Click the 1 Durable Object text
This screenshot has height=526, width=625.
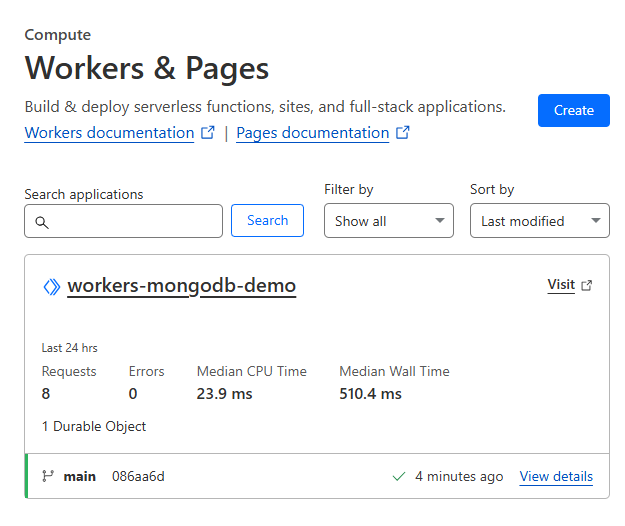[x=94, y=426]
